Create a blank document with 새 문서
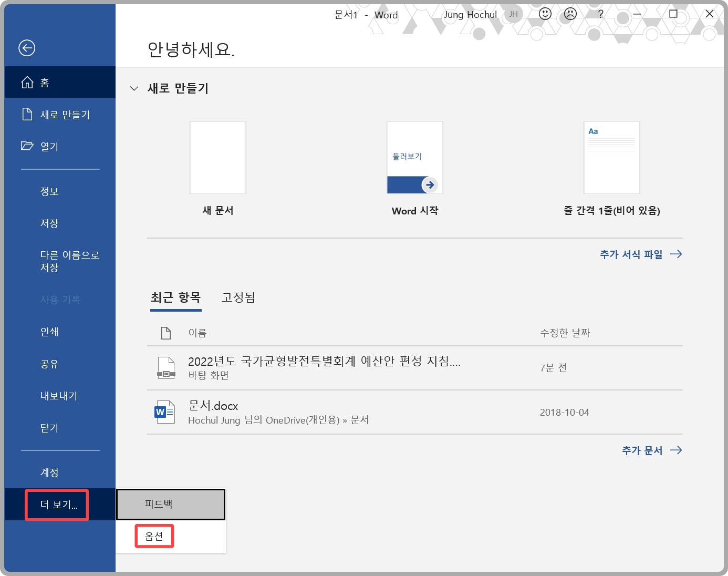 point(217,158)
